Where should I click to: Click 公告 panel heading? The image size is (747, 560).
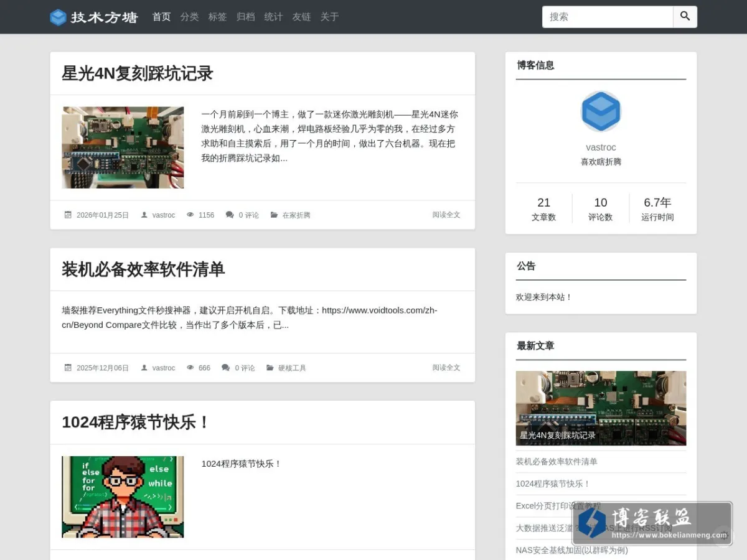526,266
